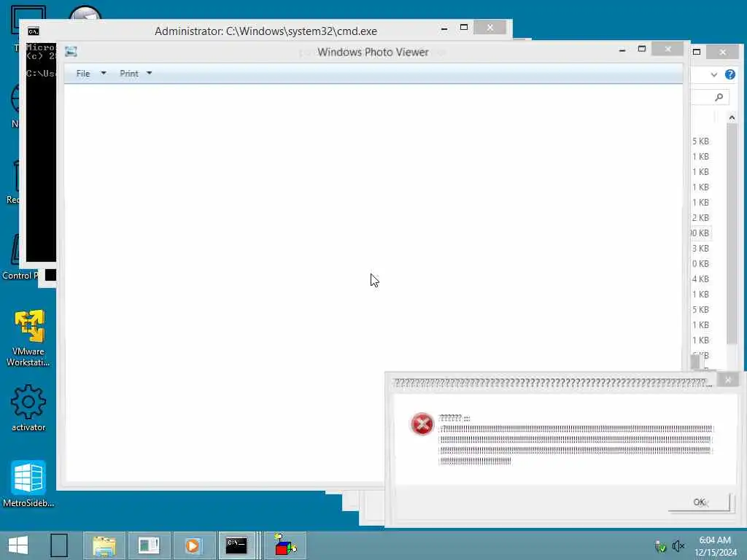Maximize the Windows Photo Viewer window
The height and width of the screenshot is (560, 747).
[x=642, y=49]
